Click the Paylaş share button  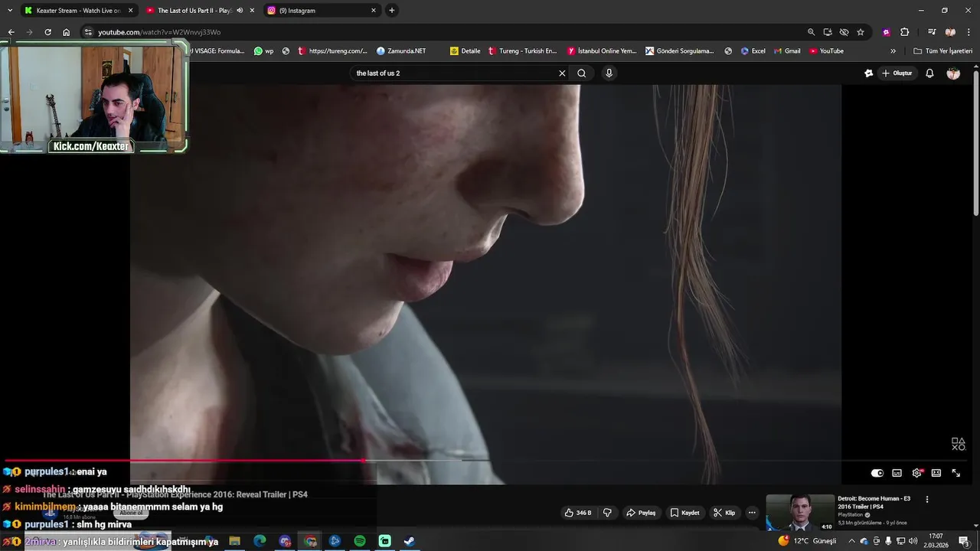[x=642, y=513]
